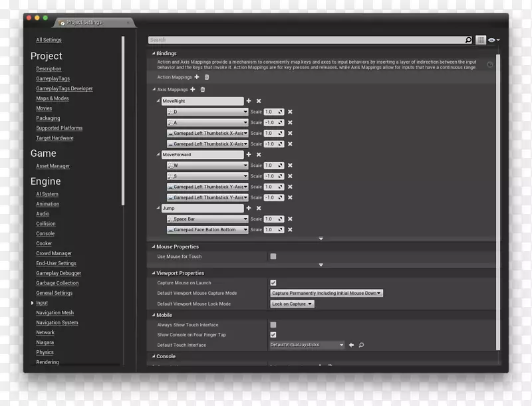The image size is (532, 406).
Task: Add a new Action Mapping with plus icon
Action: (197, 77)
